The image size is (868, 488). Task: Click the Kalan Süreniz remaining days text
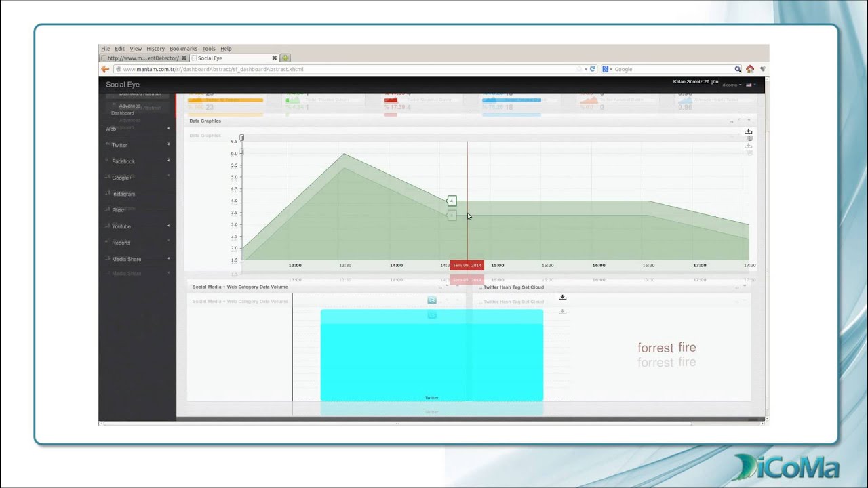696,81
